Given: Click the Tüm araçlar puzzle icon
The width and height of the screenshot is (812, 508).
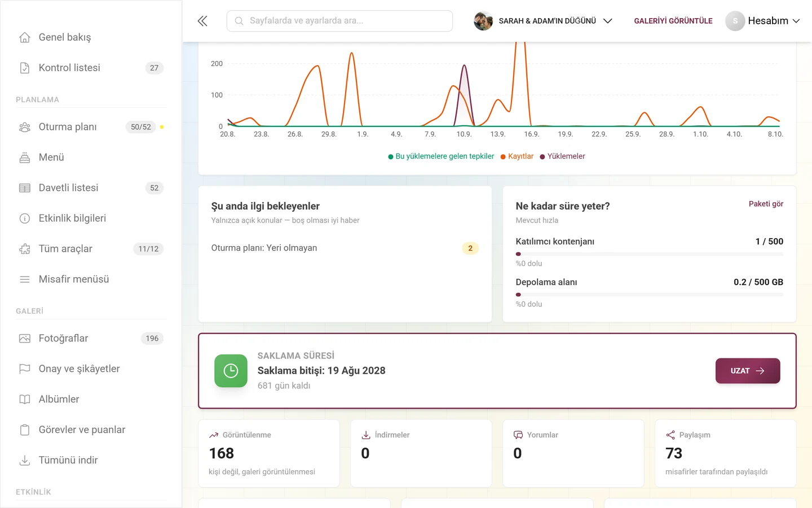Looking at the screenshot, I should point(25,249).
